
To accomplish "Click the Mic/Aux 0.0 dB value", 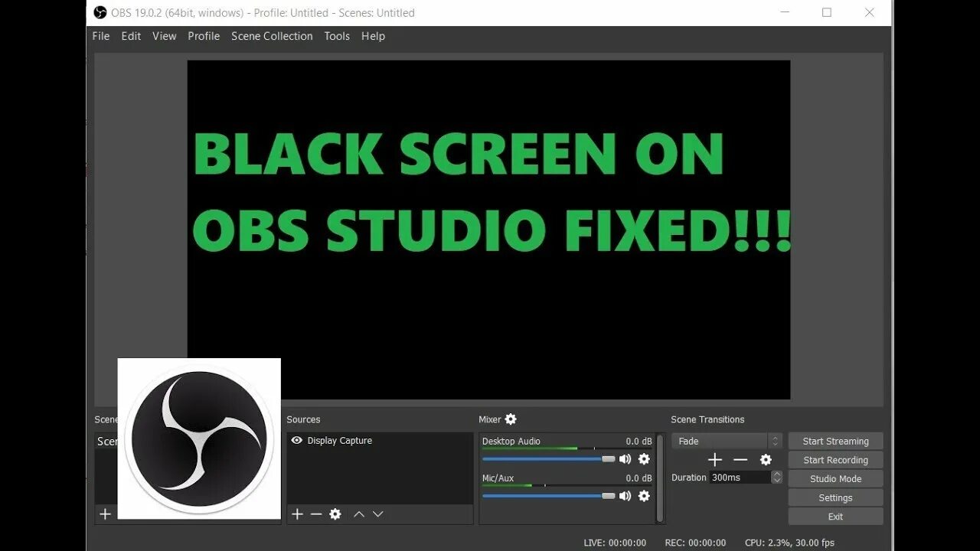I will click(x=639, y=478).
